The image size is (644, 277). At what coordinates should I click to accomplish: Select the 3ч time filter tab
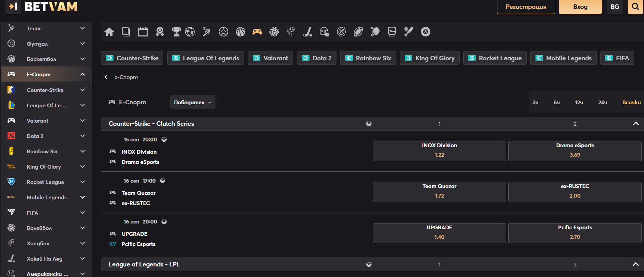coord(535,102)
